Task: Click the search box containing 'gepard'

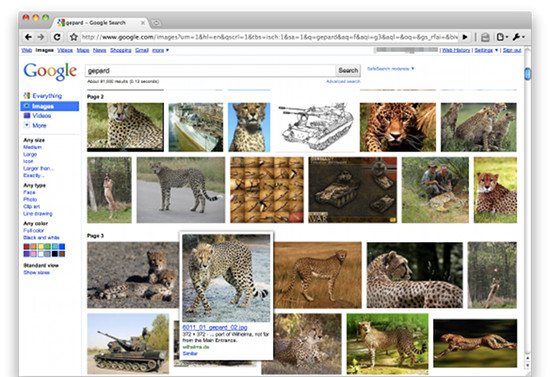Action: (210, 70)
